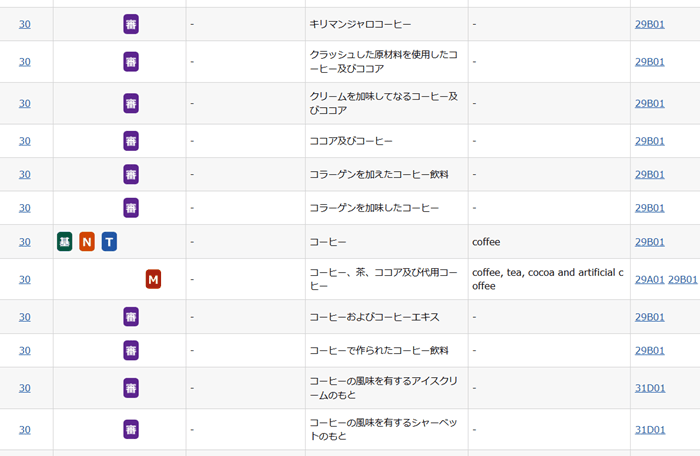The height and width of the screenshot is (456, 700).
Task: Click the 審 badge in the ココア及びコーヒー row
Action: pos(131,141)
